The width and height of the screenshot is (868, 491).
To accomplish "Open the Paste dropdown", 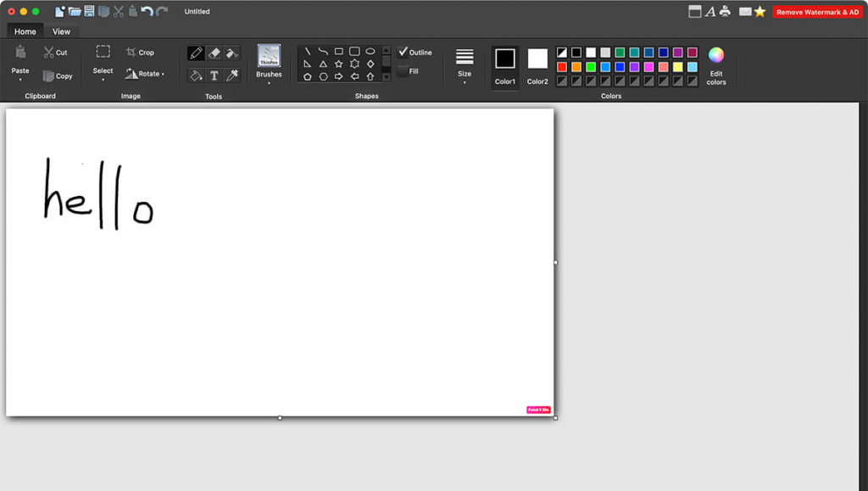I will pyautogui.click(x=20, y=81).
